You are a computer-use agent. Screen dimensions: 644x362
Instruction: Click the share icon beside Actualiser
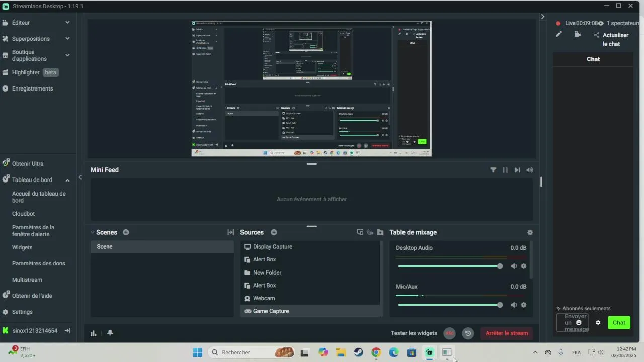597,35
